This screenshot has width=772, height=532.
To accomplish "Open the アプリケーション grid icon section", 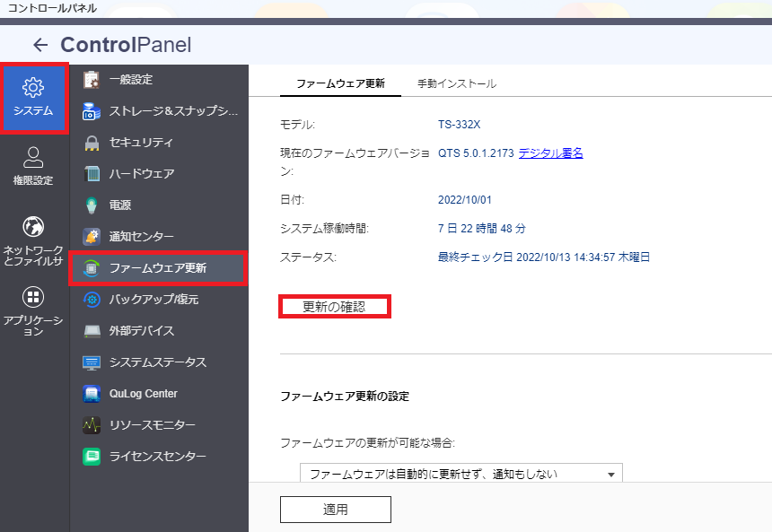I will coord(33,311).
